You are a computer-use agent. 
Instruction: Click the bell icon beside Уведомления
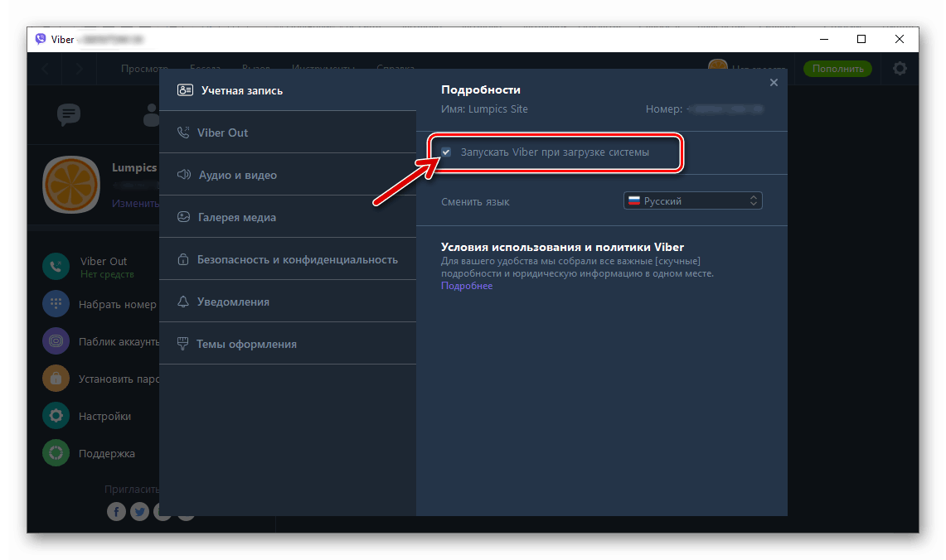[x=182, y=302]
